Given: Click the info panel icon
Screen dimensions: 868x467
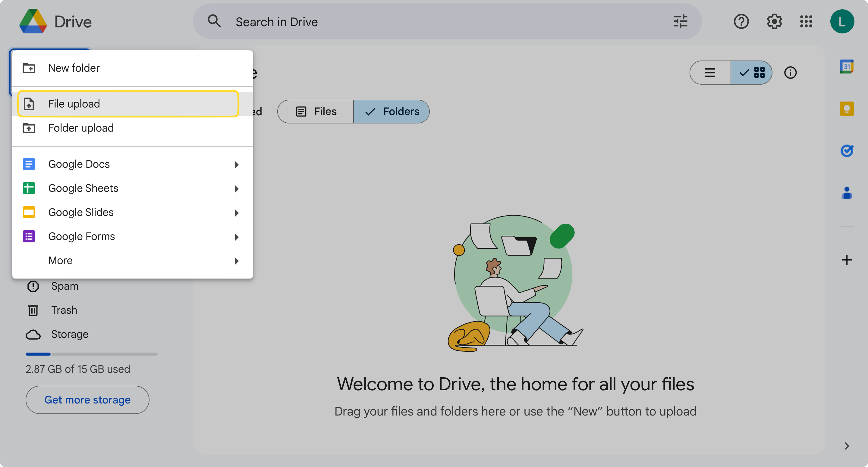Looking at the screenshot, I should click(x=791, y=73).
